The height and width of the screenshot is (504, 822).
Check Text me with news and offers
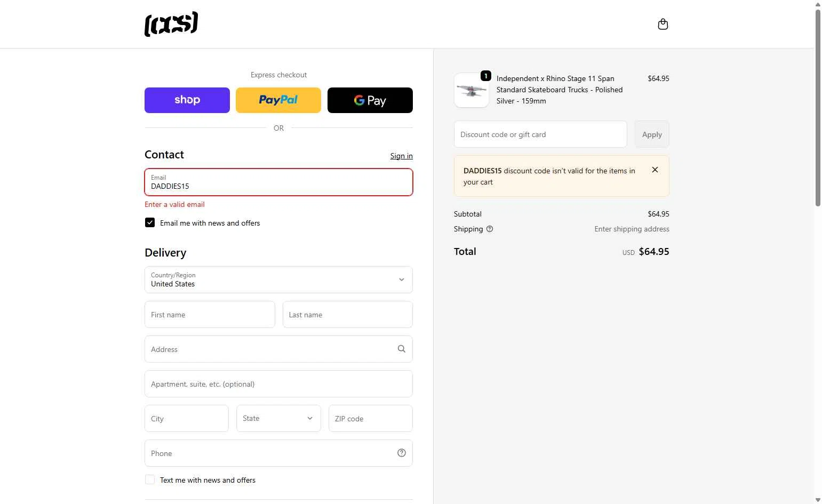coord(150,479)
